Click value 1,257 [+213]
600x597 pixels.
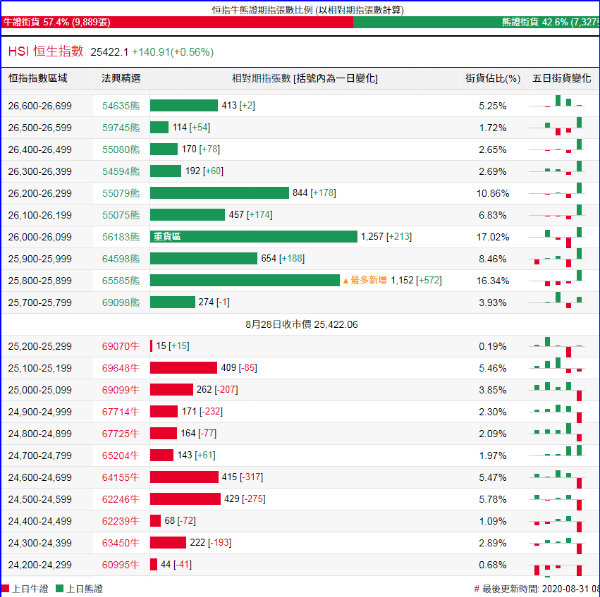coord(386,237)
